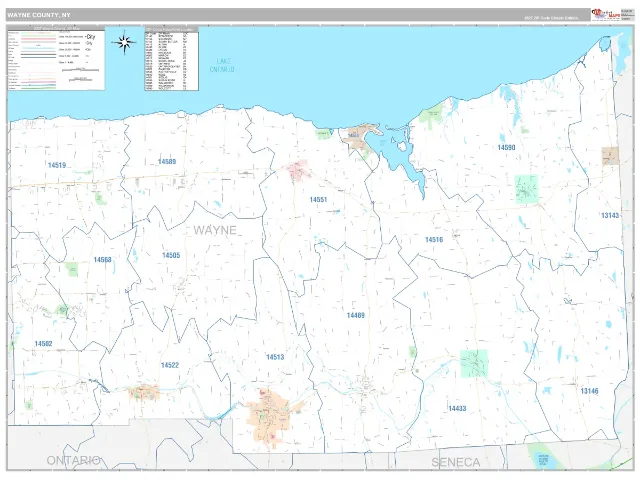The image size is (640, 480).
Task: Select the "WAYNE COUNTY, NY" title text
Action: point(39,15)
